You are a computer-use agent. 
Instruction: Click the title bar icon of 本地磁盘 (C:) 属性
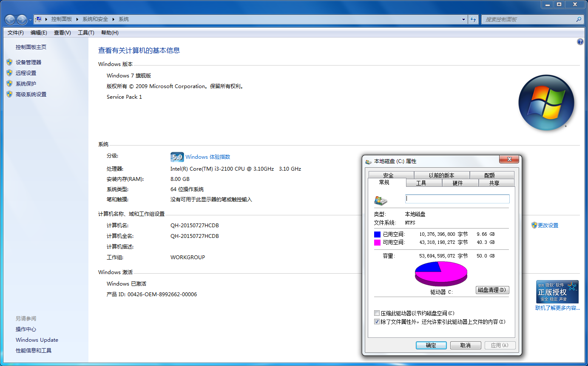tap(368, 162)
